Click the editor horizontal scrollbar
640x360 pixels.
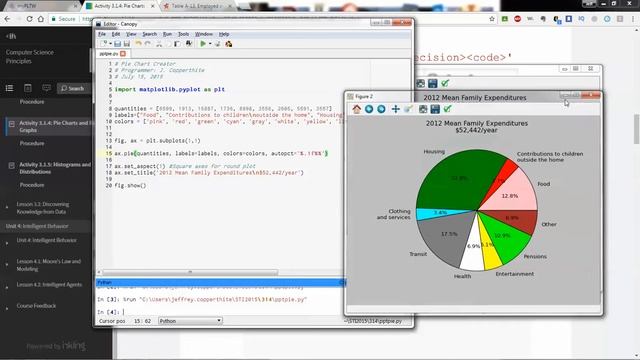190,272
